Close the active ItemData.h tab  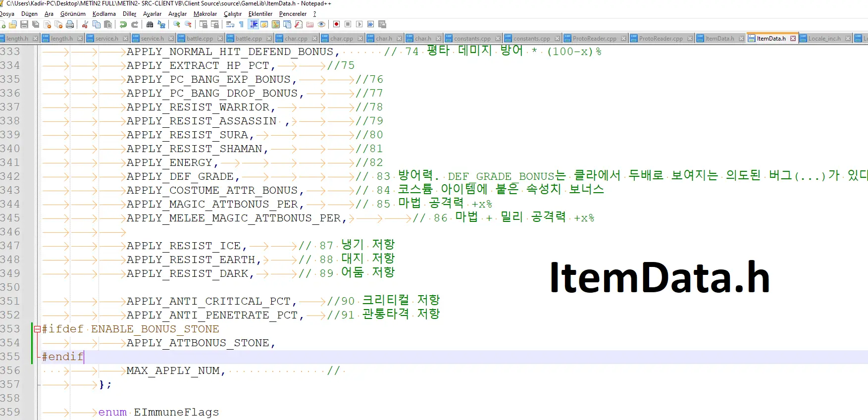tap(793, 39)
